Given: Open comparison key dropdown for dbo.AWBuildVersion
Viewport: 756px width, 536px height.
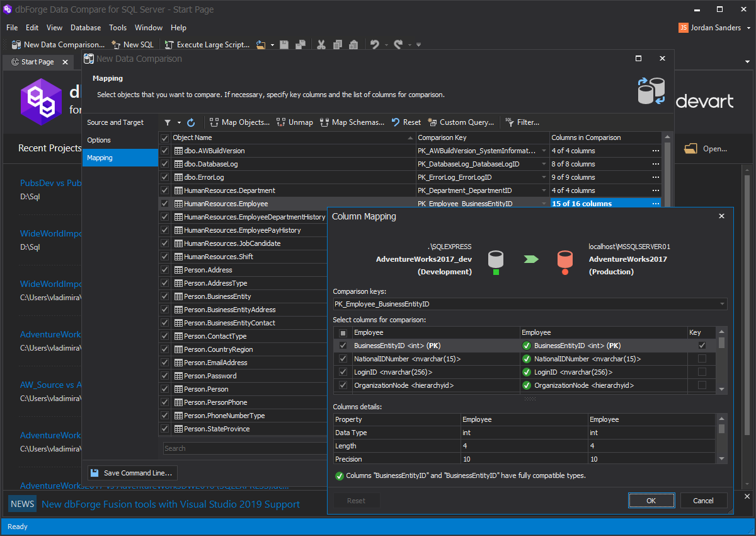Looking at the screenshot, I should [544, 151].
